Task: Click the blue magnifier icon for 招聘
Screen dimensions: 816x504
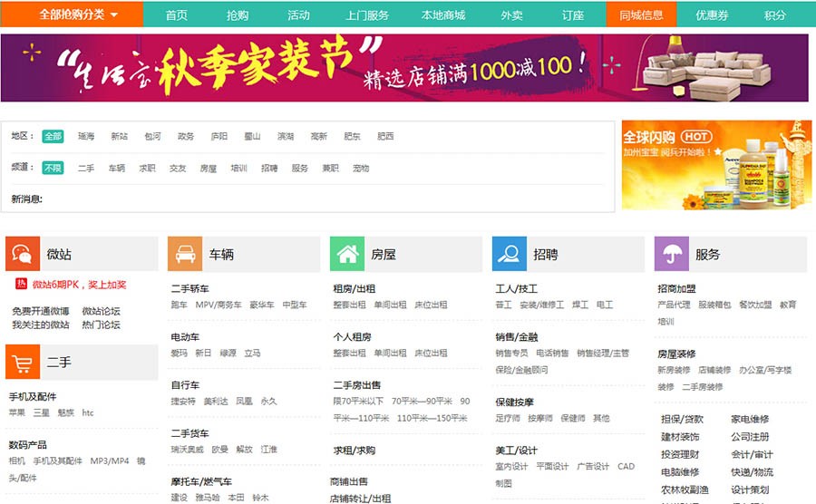Action: (x=510, y=255)
